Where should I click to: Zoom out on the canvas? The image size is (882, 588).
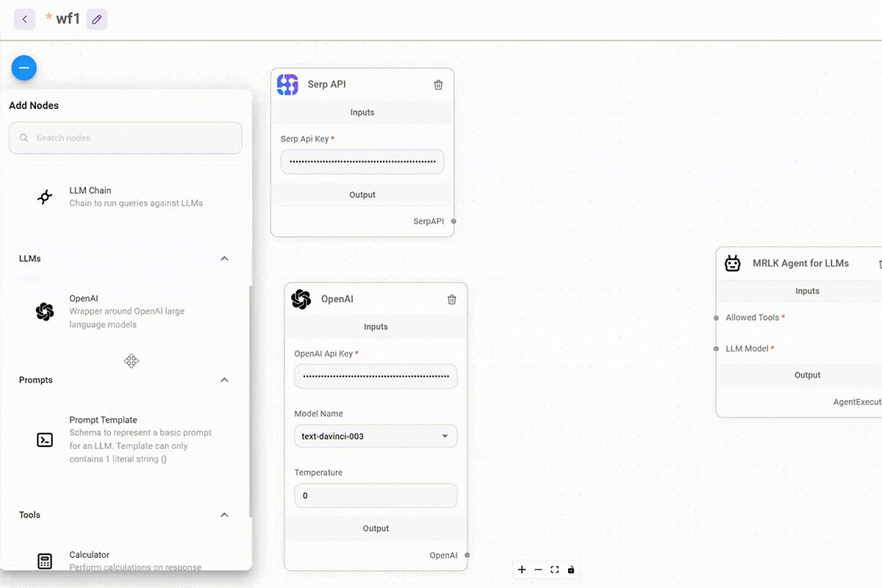tap(538, 570)
